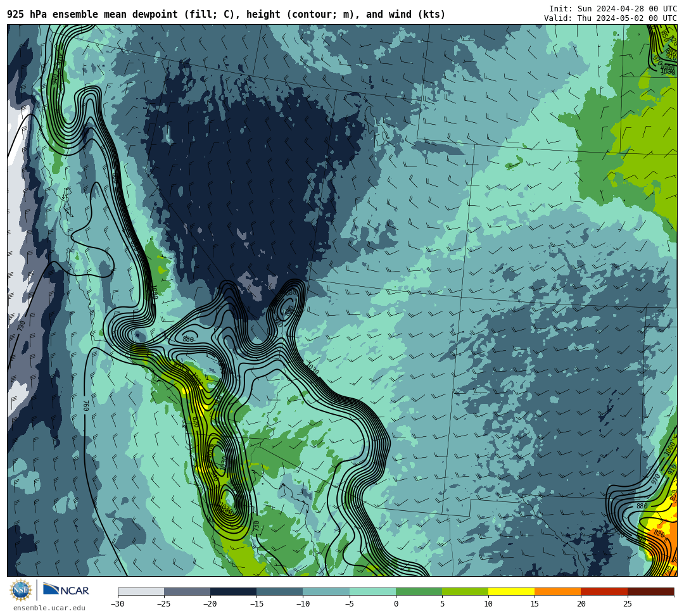The width and height of the screenshot is (684, 616).
Task: Click the '760' height contour label
Action: [86, 406]
